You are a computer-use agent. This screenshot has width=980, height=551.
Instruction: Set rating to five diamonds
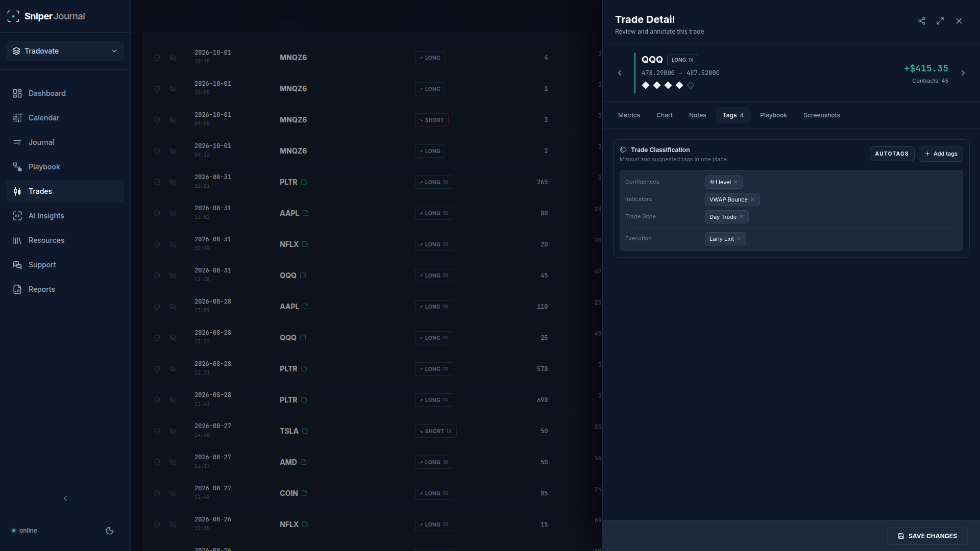point(691,85)
